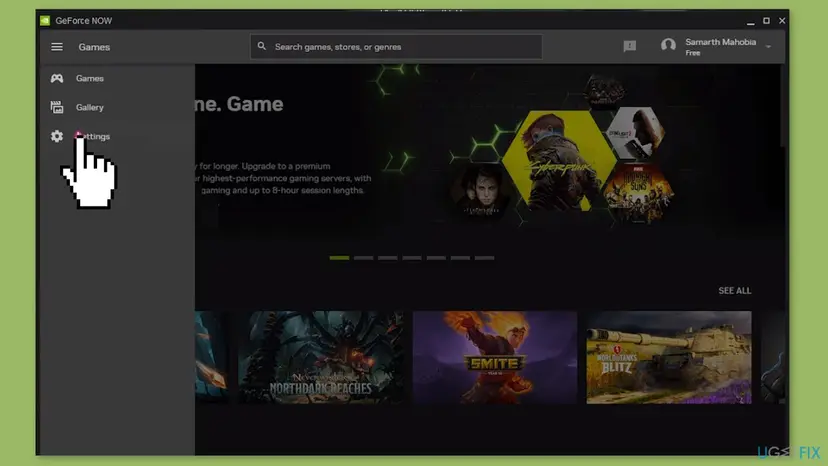Open the SMITE game card

click(x=495, y=357)
